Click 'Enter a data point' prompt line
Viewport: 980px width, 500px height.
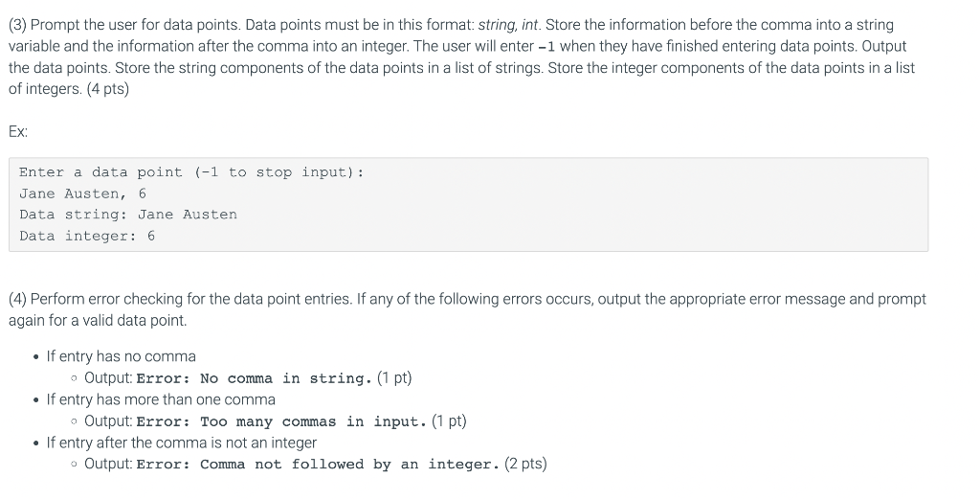(191, 172)
